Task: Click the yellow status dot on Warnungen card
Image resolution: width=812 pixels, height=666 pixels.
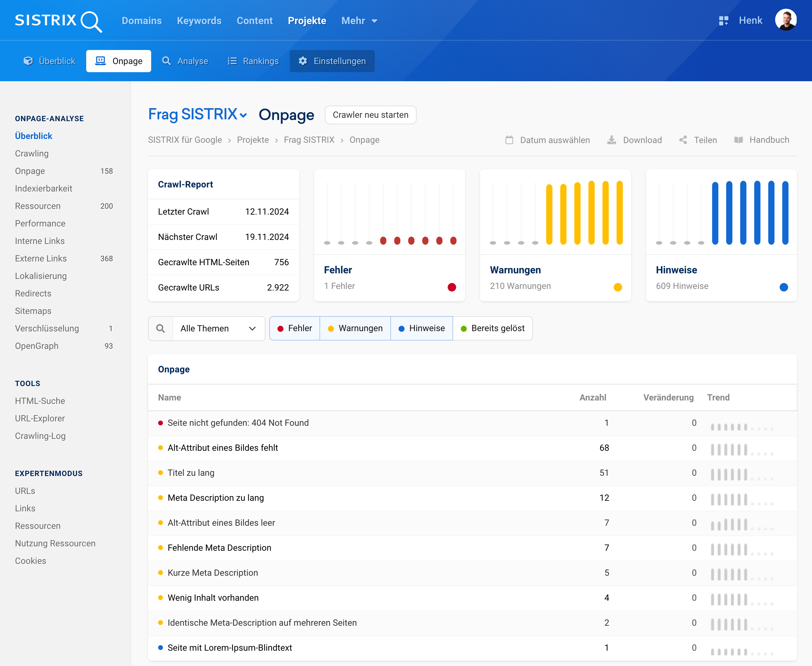Action: point(617,287)
